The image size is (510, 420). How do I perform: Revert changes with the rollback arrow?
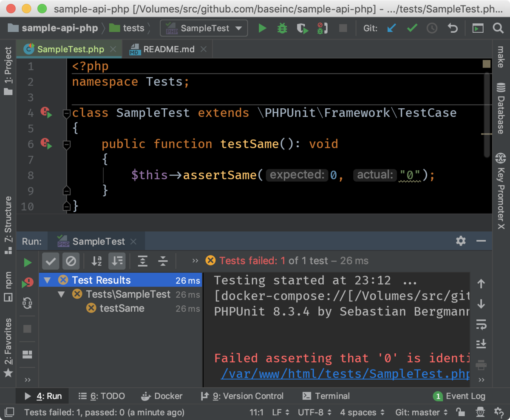(x=453, y=28)
